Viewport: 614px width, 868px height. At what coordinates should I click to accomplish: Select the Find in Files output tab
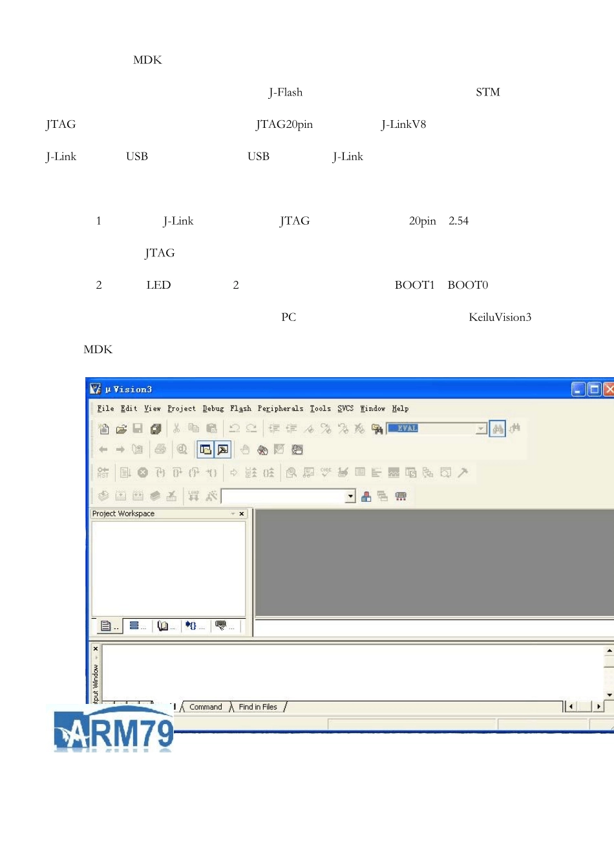(x=258, y=707)
